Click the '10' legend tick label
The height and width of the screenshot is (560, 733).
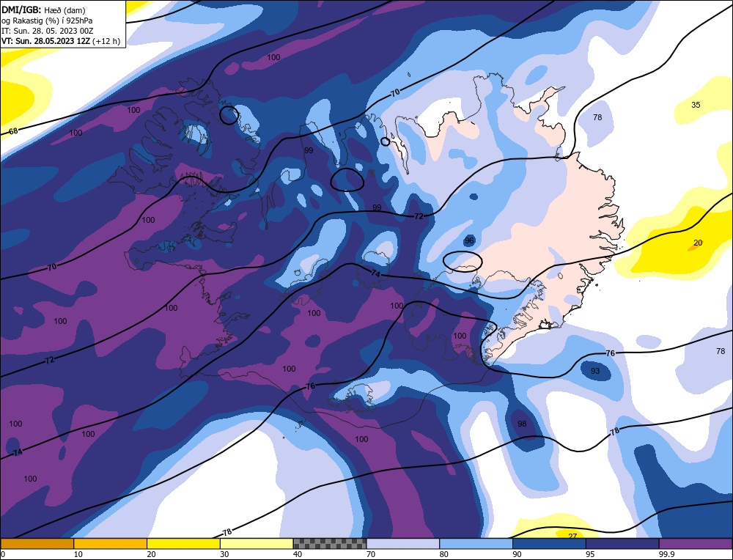click(x=78, y=554)
